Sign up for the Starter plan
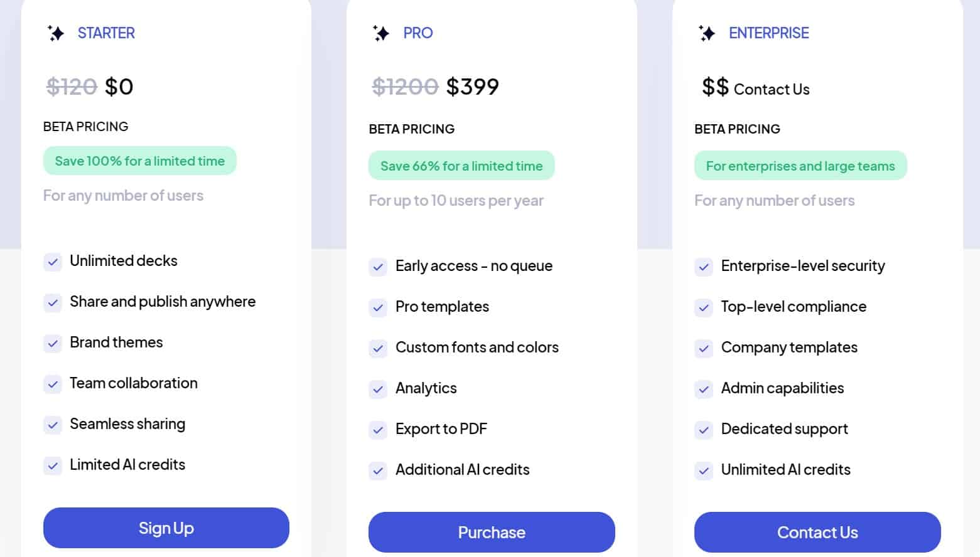The height and width of the screenshot is (557, 980). (x=166, y=528)
